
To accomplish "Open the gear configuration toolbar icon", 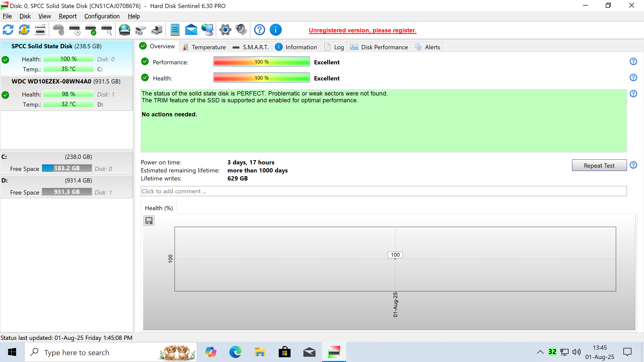I will (x=225, y=30).
